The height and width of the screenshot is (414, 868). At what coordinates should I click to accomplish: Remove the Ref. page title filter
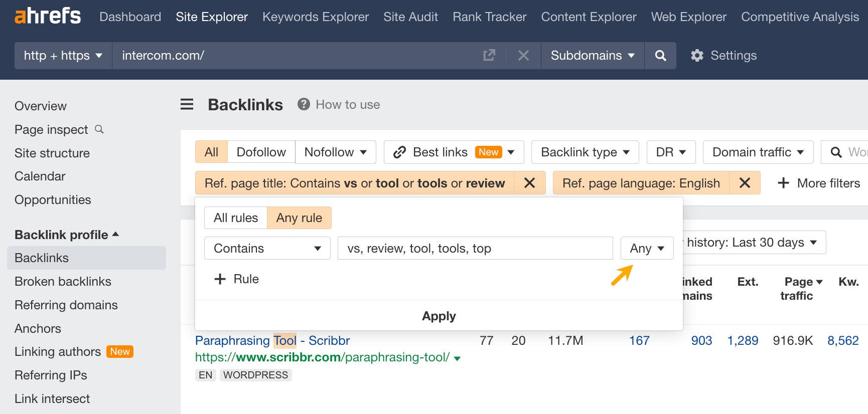click(x=529, y=183)
